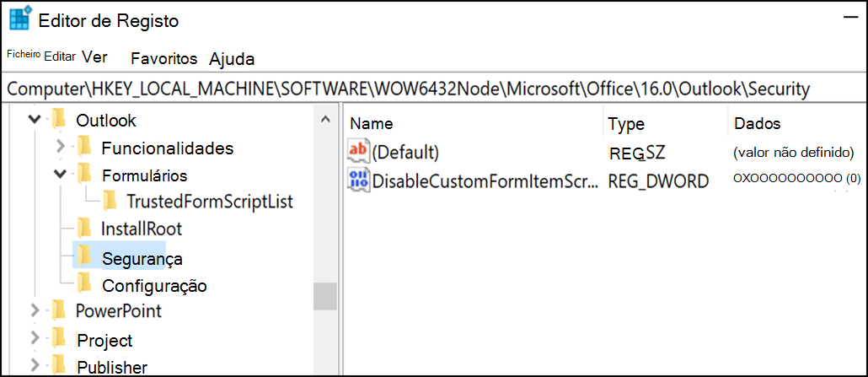Image resolution: width=868 pixels, height=377 pixels.
Task: Click the InstallRoot folder icon
Action: click(83, 228)
